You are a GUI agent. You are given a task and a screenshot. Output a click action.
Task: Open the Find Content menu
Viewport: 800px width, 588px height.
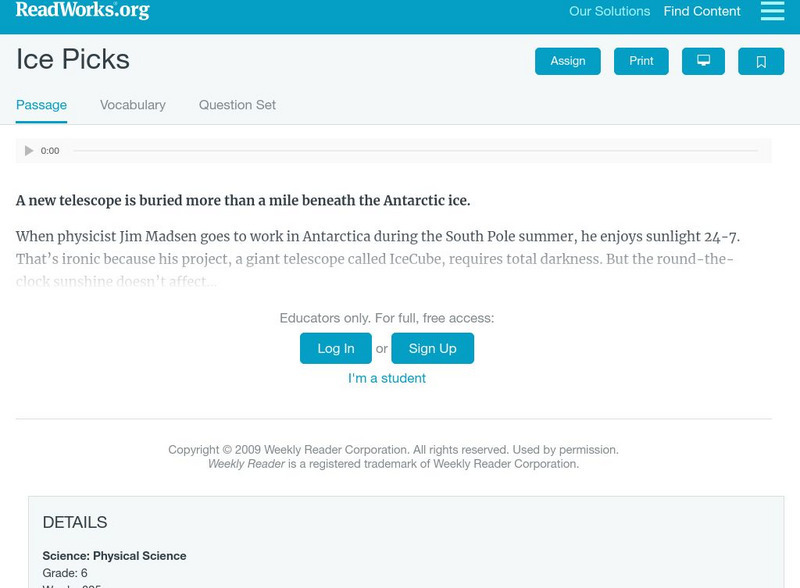[702, 12]
